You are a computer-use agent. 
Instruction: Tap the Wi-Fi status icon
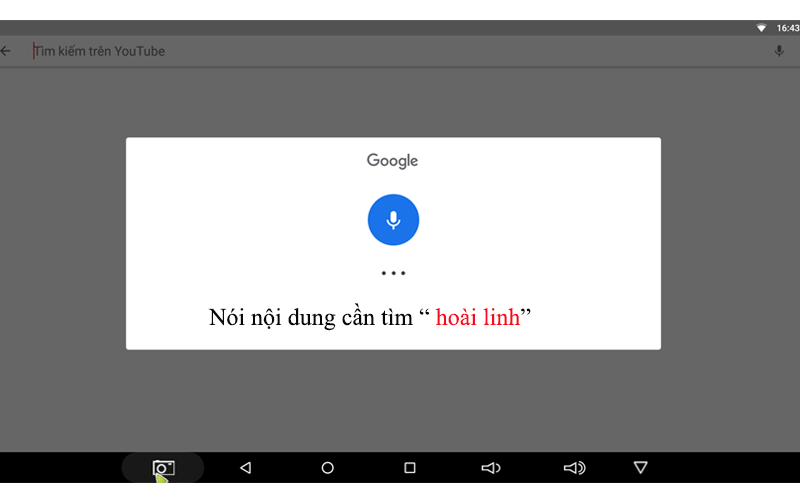tap(761, 28)
